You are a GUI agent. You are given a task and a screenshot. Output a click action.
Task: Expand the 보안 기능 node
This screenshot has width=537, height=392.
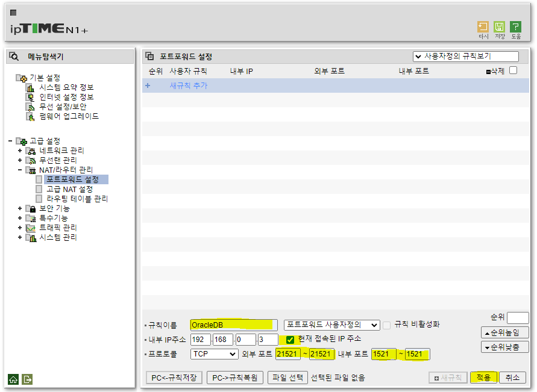(x=20, y=208)
